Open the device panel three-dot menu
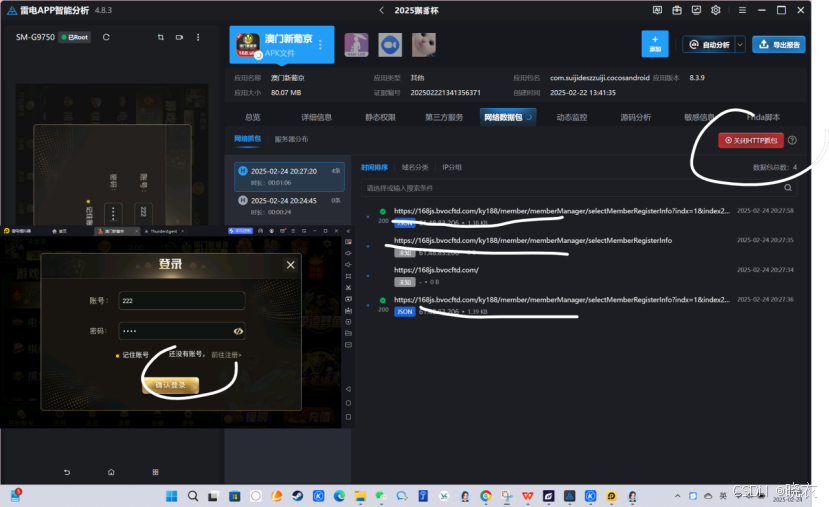Screen dimensions: 829x507 click(198, 37)
